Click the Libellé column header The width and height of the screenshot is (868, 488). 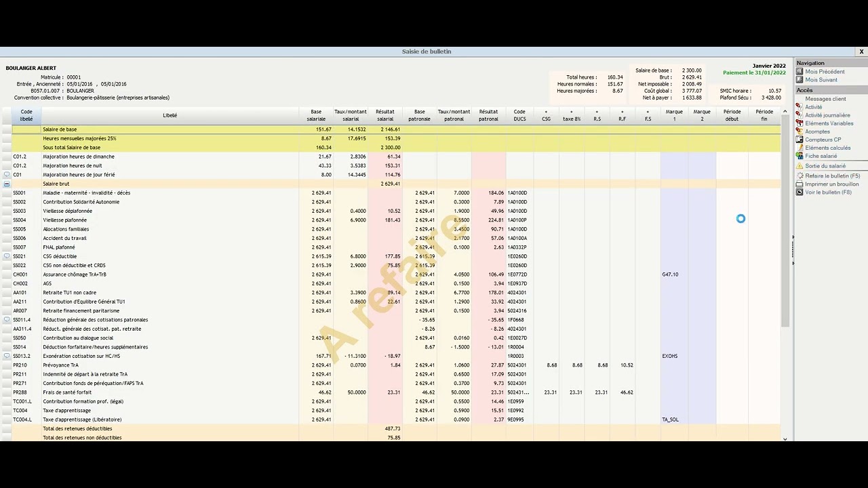coord(170,115)
